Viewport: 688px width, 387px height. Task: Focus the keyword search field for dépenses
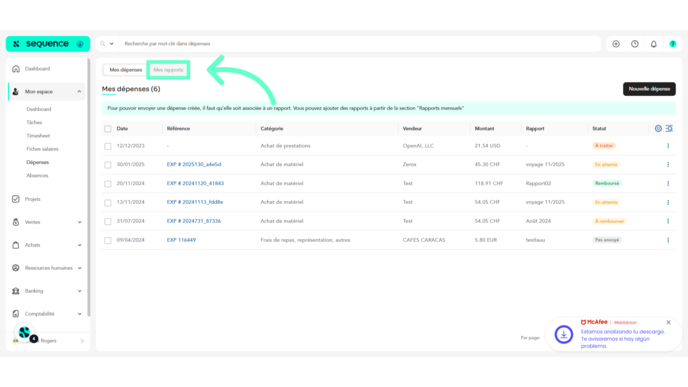click(x=360, y=44)
